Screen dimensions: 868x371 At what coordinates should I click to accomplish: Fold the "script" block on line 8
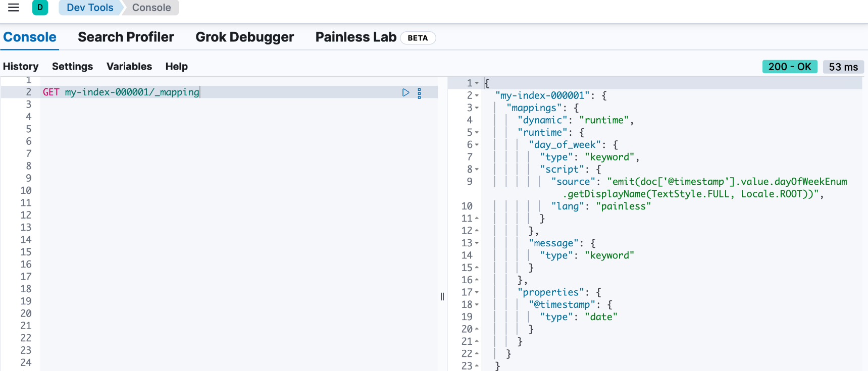click(477, 170)
